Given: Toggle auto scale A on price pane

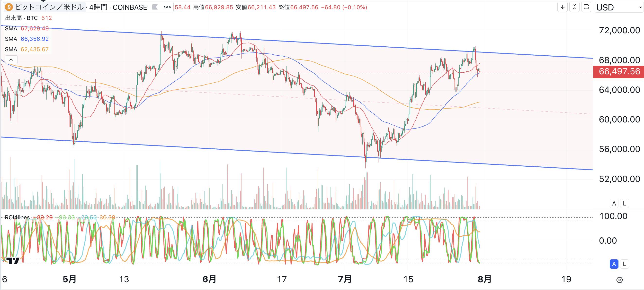Looking at the screenshot, I should pyautogui.click(x=614, y=203).
